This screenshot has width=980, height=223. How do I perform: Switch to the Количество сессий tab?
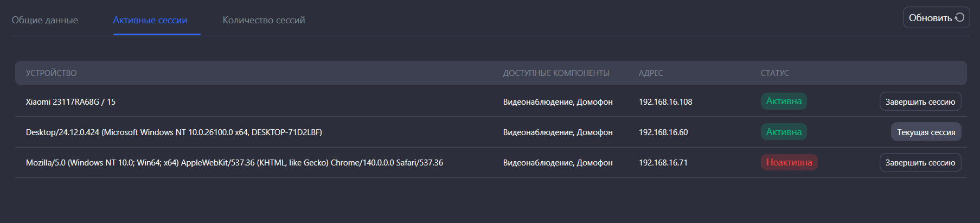264,20
